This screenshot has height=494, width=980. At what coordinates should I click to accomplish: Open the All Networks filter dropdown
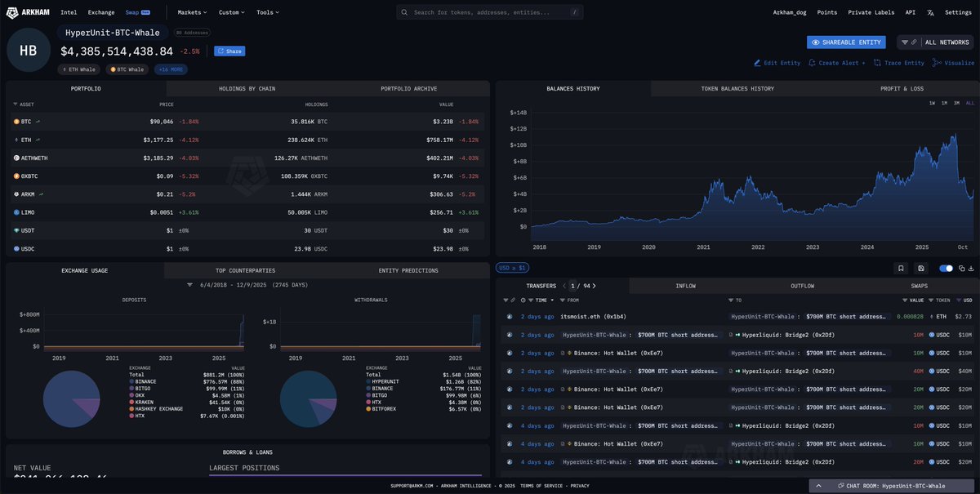[935, 42]
